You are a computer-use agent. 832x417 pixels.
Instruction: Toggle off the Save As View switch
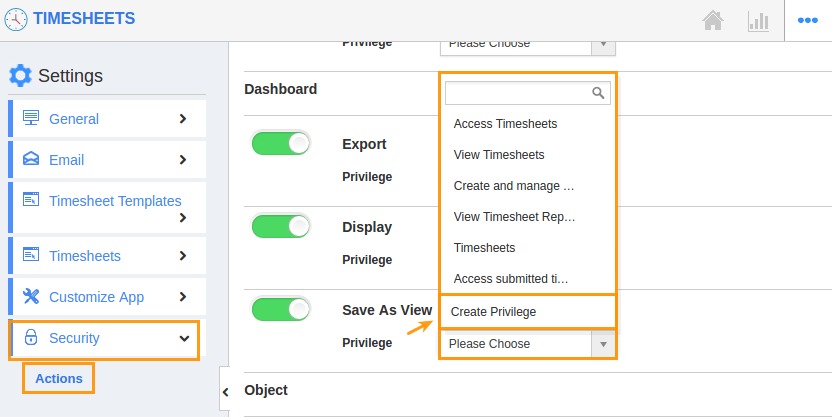pos(280,309)
